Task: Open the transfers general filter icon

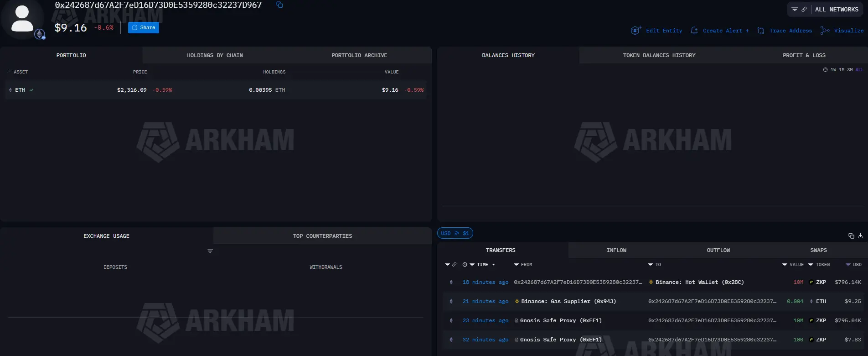Action: [447, 265]
